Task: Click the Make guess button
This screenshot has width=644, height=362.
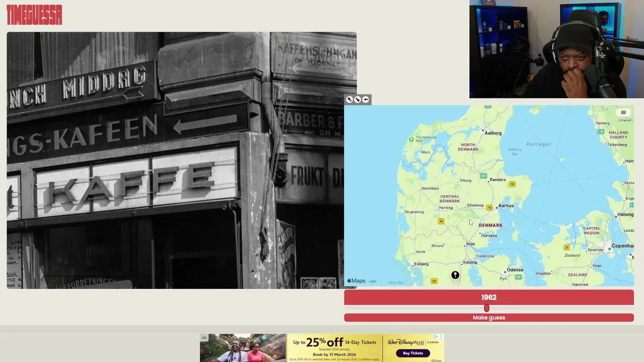Action: click(489, 318)
